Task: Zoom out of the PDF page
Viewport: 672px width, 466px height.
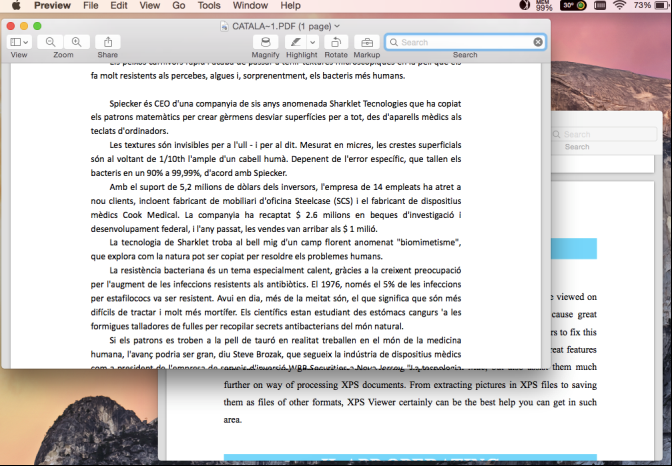Action: 51,42
